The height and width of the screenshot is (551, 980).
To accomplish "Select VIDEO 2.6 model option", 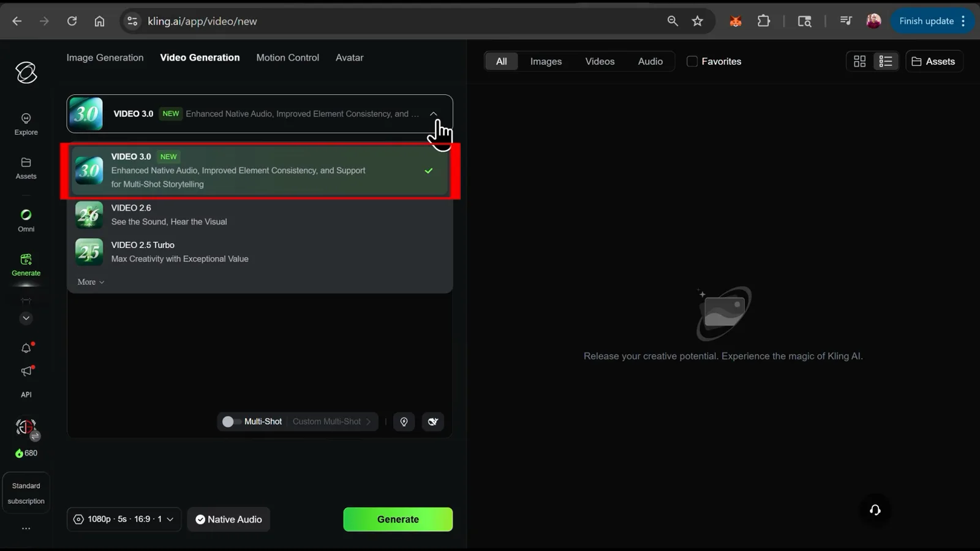I will (260, 215).
